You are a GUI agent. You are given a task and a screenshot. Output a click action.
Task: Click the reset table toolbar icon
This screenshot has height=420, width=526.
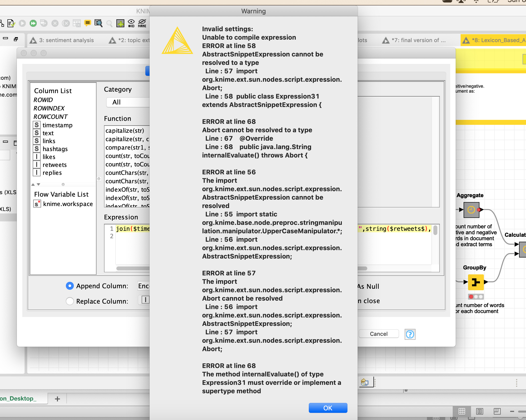pos(77,23)
